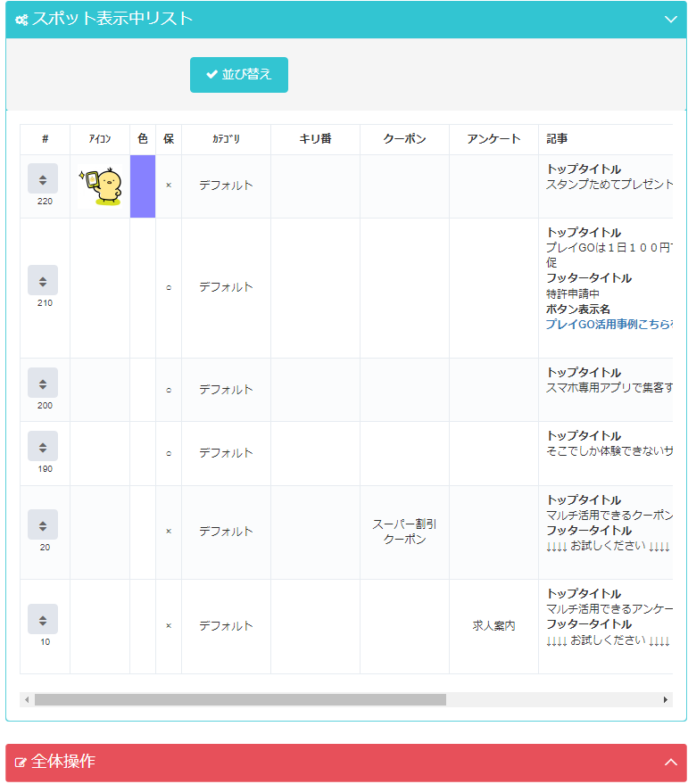This screenshot has width=688, height=784.
Task: Click the gears icon beside スポット表示中リスト
Action: click(x=21, y=20)
